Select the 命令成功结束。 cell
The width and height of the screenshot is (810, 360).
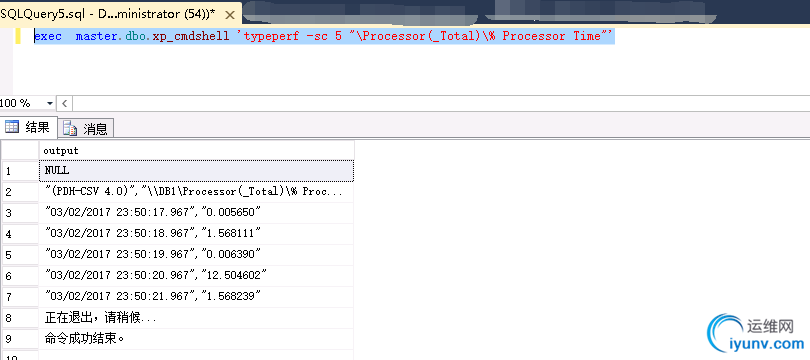click(197, 339)
